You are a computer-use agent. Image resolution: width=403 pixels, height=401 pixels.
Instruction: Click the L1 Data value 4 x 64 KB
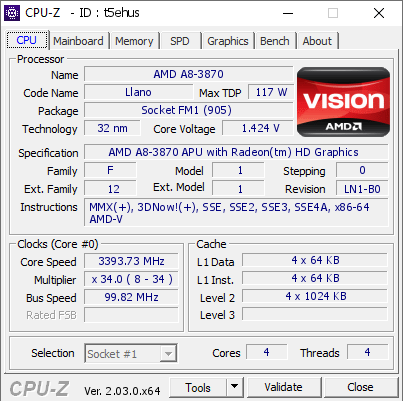coord(315,260)
